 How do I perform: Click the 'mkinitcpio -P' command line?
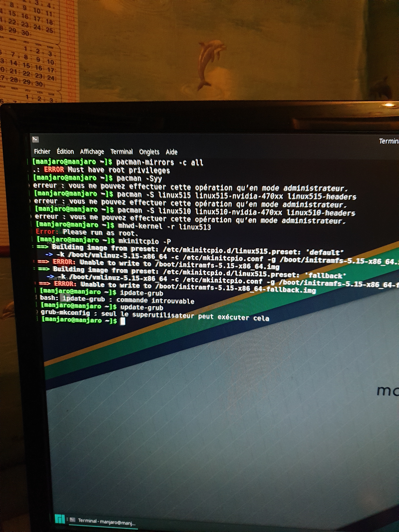tap(144, 241)
